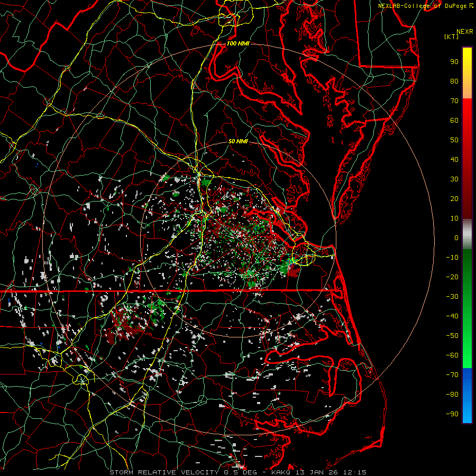This screenshot has width=476, height=476.
Task: Click the 40 value on velocity scale
Action: [454, 159]
